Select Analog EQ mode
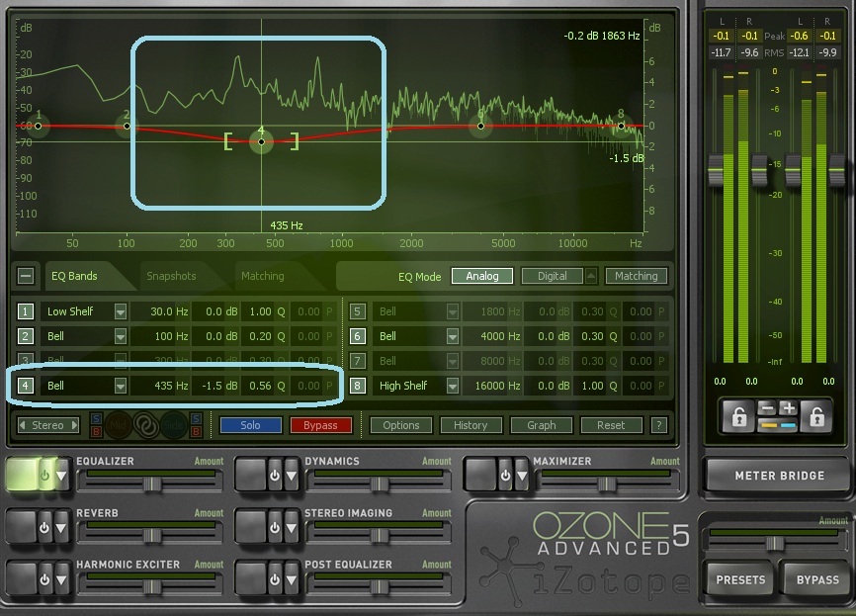The width and height of the screenshot is (856, 616). point(482,276)
